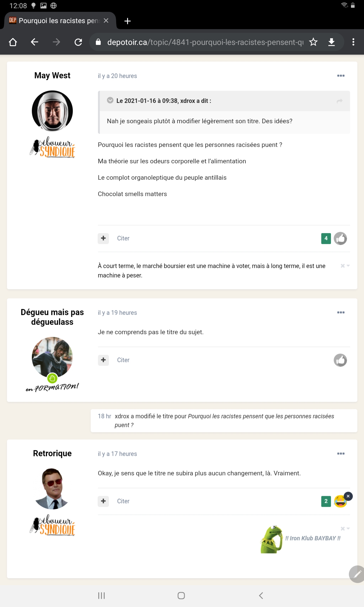Image resolution: width=364 pixels, height=607 pixels.
Task: Toggle multi-quote plus on May West's post
Action: [x=103, y=238]
